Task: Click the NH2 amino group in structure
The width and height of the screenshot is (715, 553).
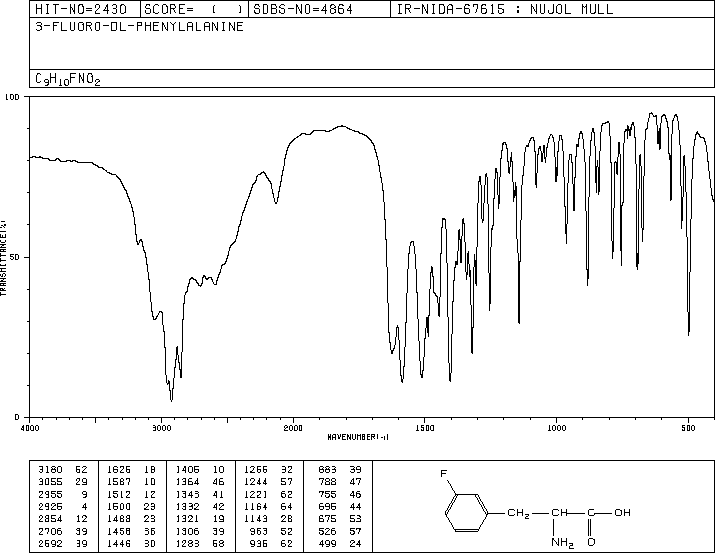Action: [x=562, y=543]
